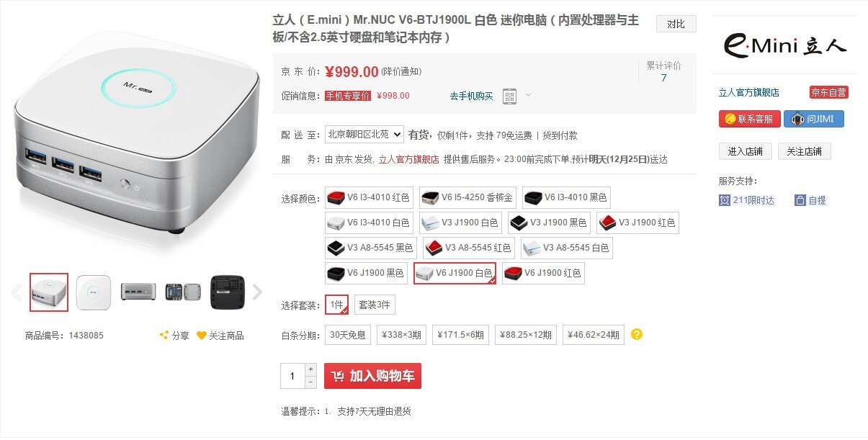Choose V6 I5-4250 香槟金 color option
This screenshot has width=868, height=440.
[467, 197]
